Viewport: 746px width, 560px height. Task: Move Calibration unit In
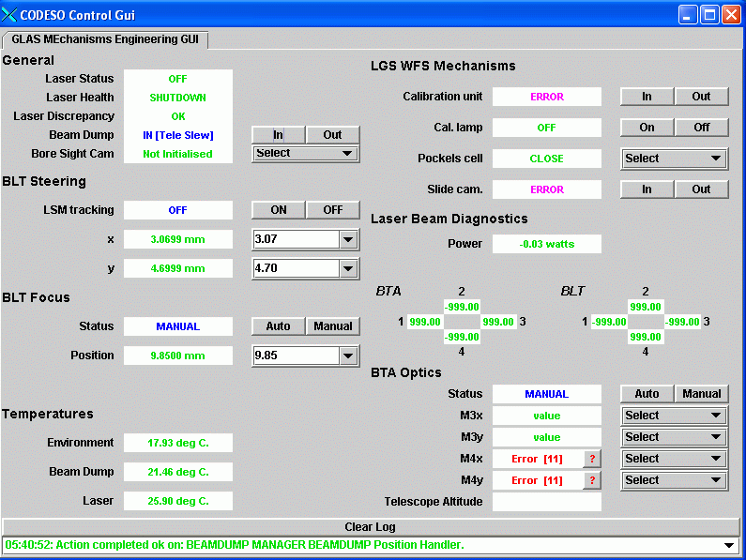click(647, 97)
